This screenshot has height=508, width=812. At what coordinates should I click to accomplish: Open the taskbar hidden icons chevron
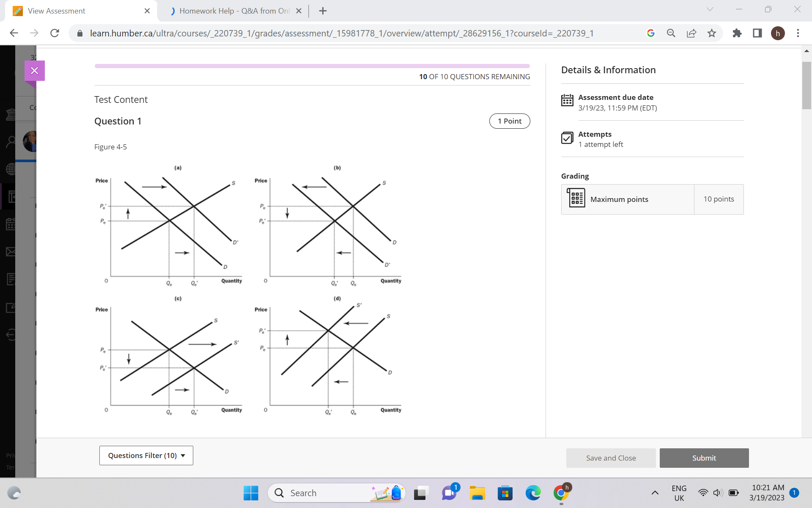(655, 492)
